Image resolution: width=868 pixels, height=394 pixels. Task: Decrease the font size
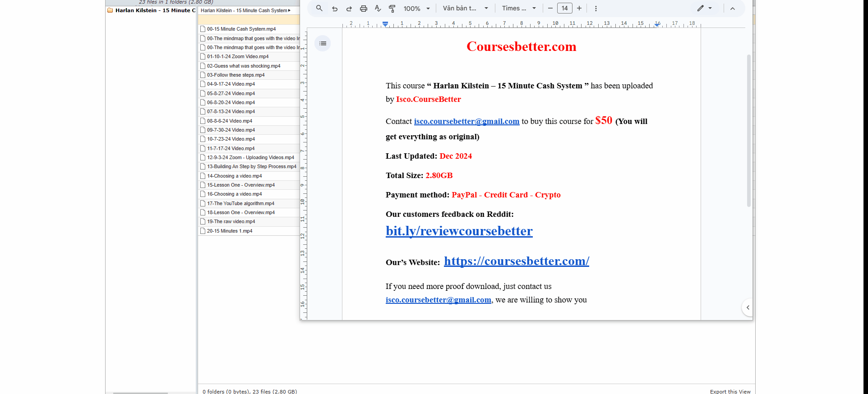pyautogui.click(x=550, y=8)
